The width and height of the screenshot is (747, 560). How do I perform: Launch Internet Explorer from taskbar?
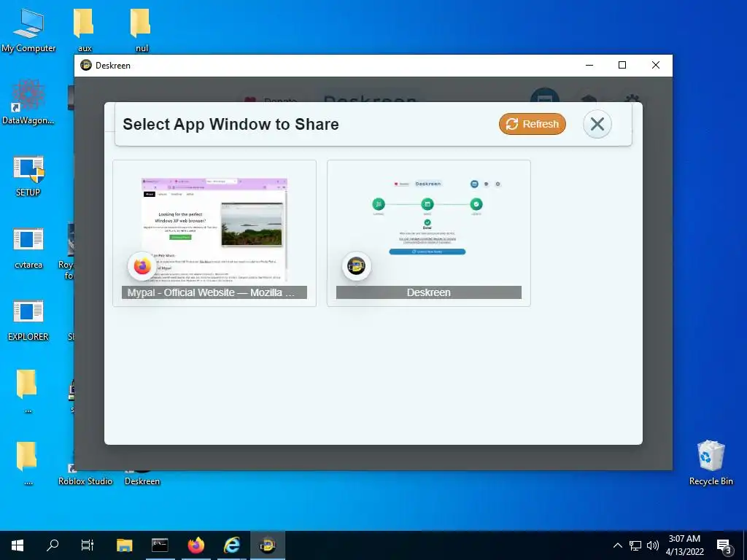coord(232,545)
